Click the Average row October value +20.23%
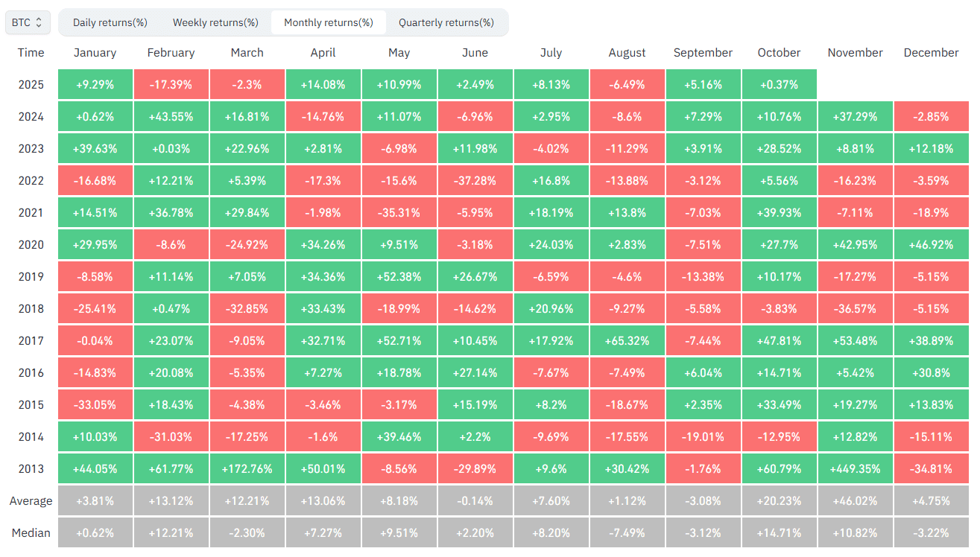The image size is (980, 557). (779, 501)
